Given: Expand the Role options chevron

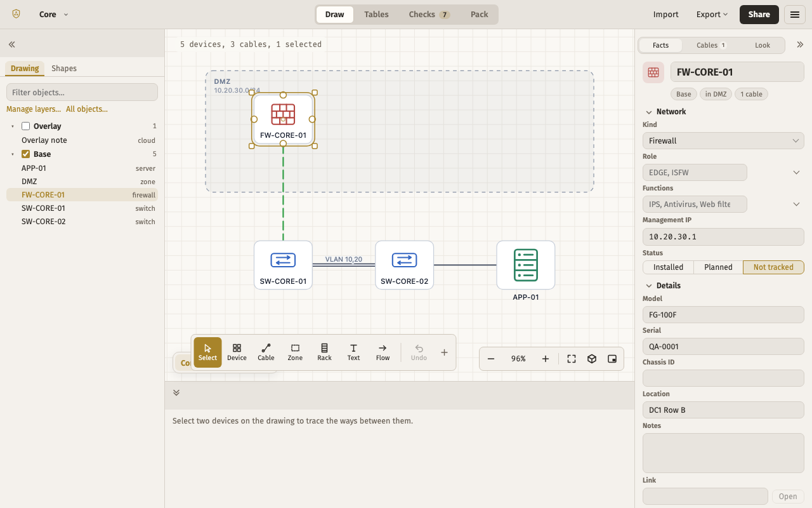Looking at the screenshot, I should pyautogui.click(x=796, y=173).
